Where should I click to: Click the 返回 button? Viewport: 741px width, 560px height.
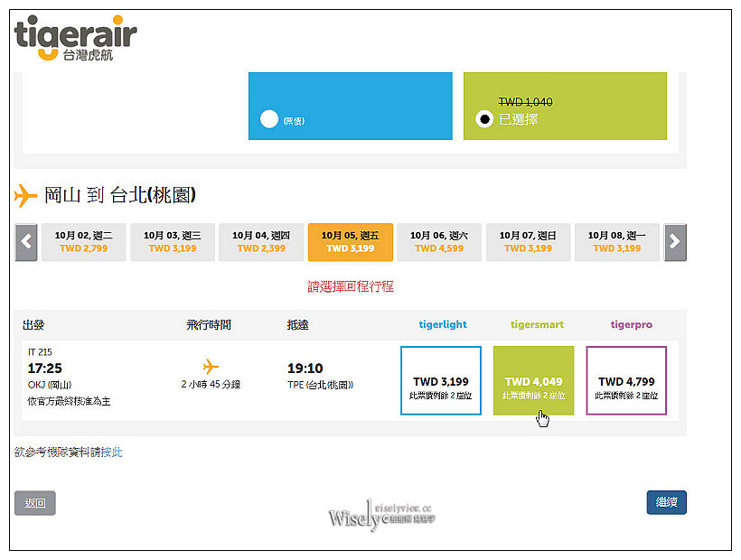tap(34, 503)
